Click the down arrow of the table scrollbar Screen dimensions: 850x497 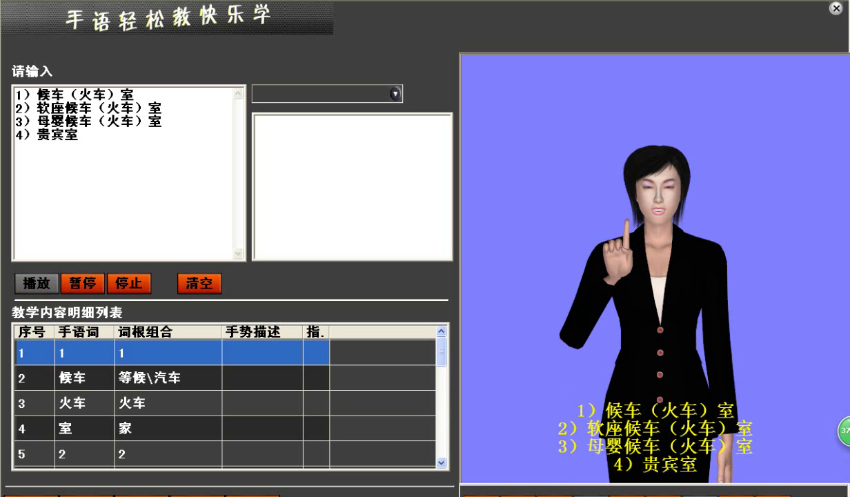[x=441, y=462]
